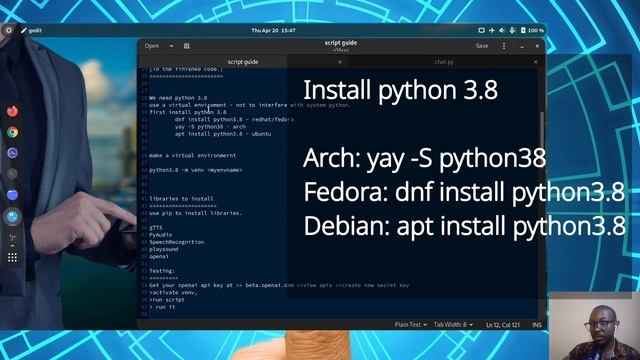Click the microphone icon in top bar

point(512,30)
